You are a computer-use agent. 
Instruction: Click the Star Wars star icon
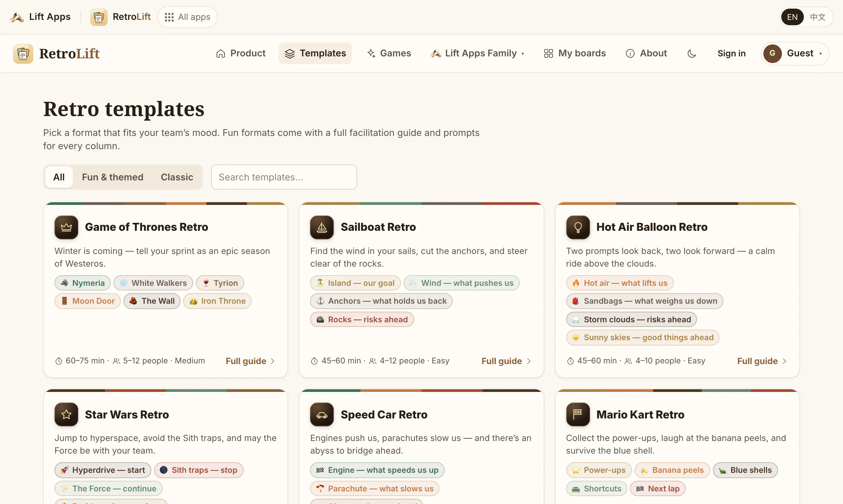pos(66,414)
